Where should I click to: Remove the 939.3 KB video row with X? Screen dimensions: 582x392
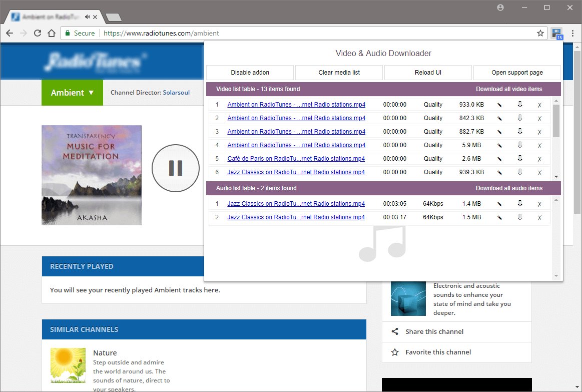pos(539,173)
